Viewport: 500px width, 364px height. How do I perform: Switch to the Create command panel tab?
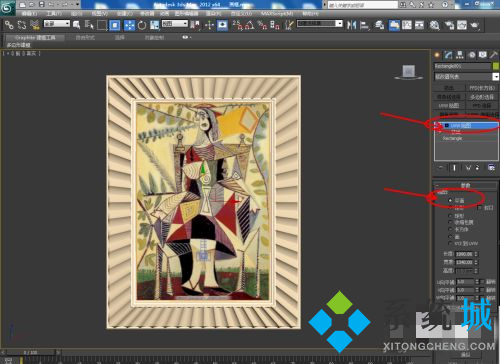pos(437,55)
